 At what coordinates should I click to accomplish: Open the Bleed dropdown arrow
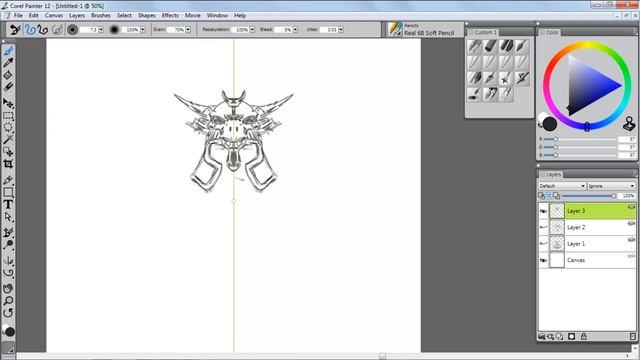[x=295, y=30]
